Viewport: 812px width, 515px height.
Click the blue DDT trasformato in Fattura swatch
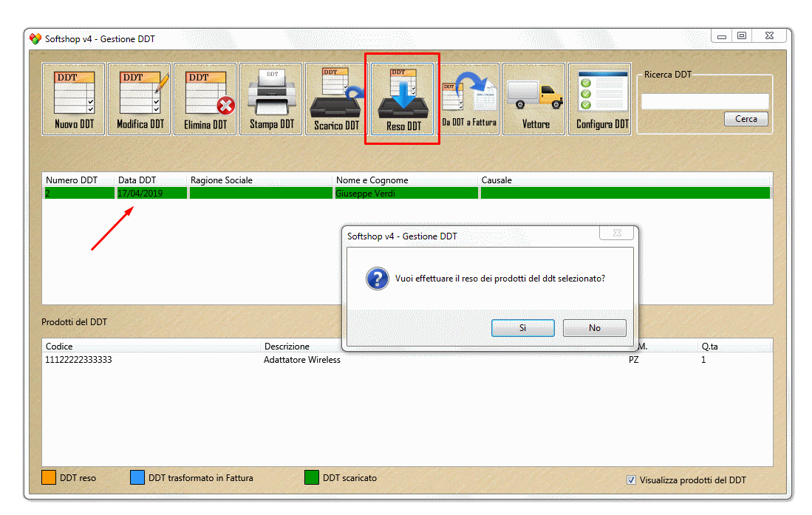coord(137,478)
